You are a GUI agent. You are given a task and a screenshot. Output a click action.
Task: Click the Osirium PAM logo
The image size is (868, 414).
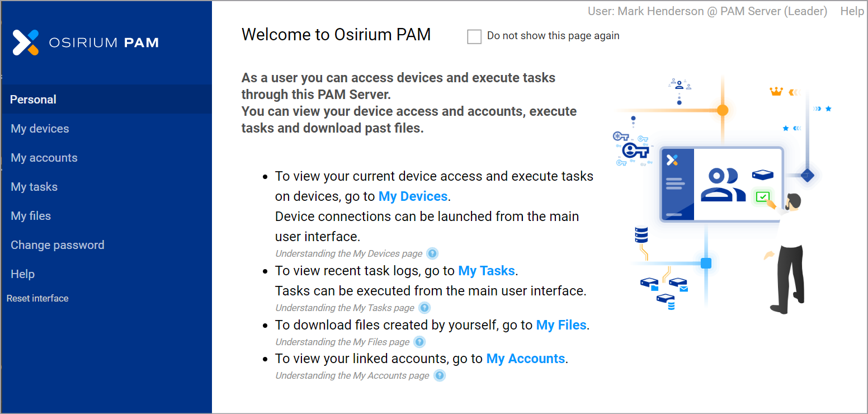click(x=85, y=42)
